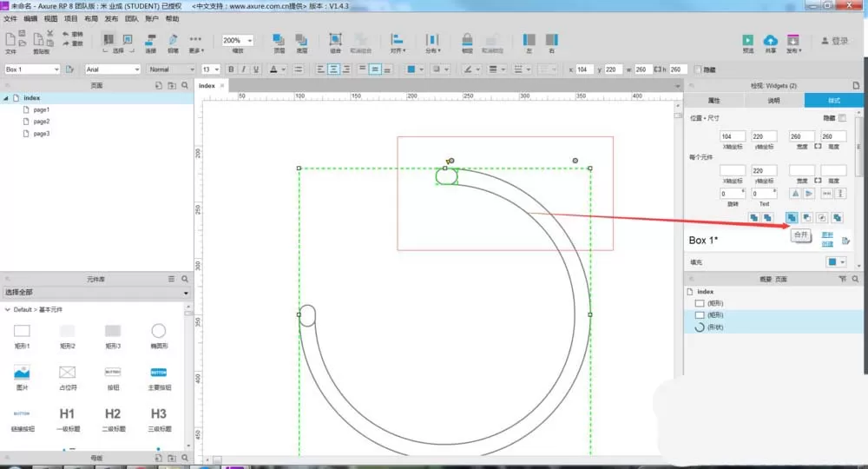Viewport: 868px width, 469px height.
Task: Click the Unite (合并) shape icon
Action: 792,218
